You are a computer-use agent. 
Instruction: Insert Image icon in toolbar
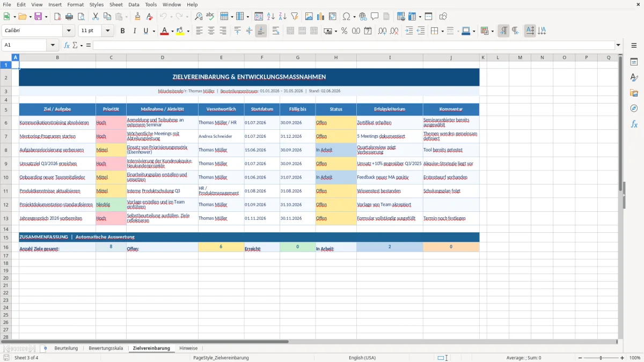tap(309, 17)
